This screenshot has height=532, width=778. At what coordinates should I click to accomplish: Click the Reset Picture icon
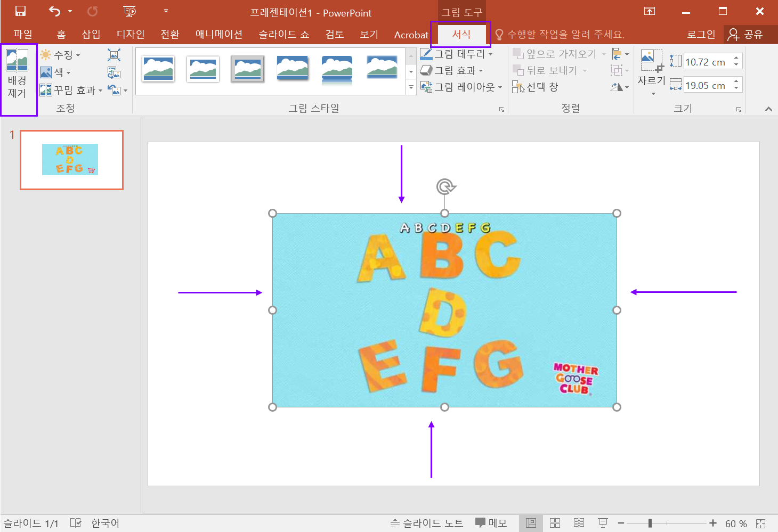tap(114, 90)
